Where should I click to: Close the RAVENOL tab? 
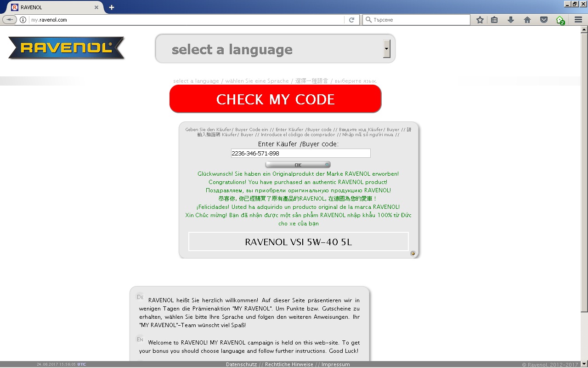tap(96, 7)
